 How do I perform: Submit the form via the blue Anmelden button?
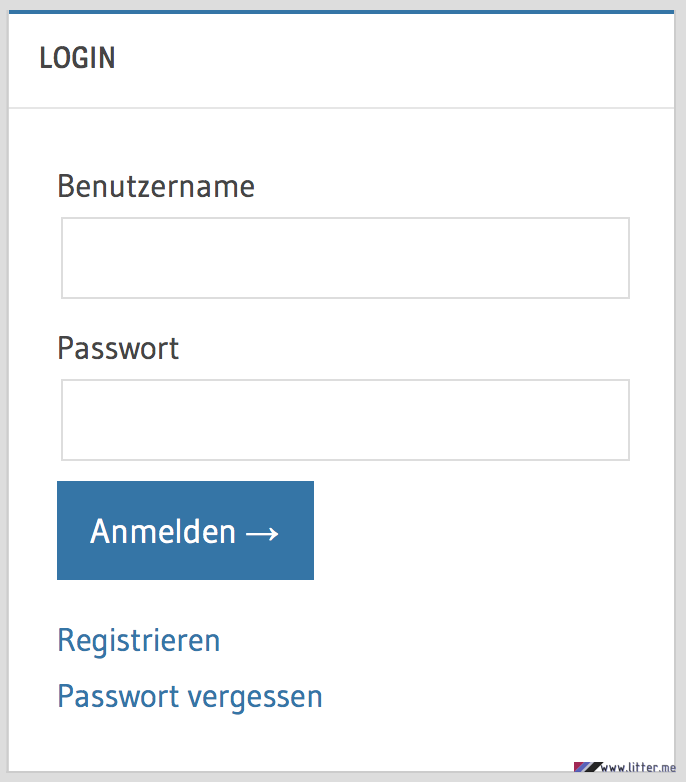click(185, 530)
